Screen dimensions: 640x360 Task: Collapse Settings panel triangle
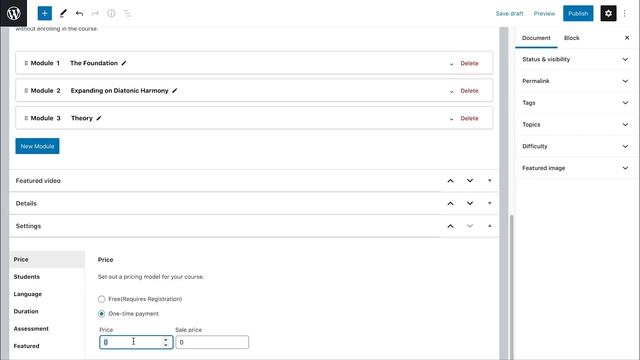(489, 226)
